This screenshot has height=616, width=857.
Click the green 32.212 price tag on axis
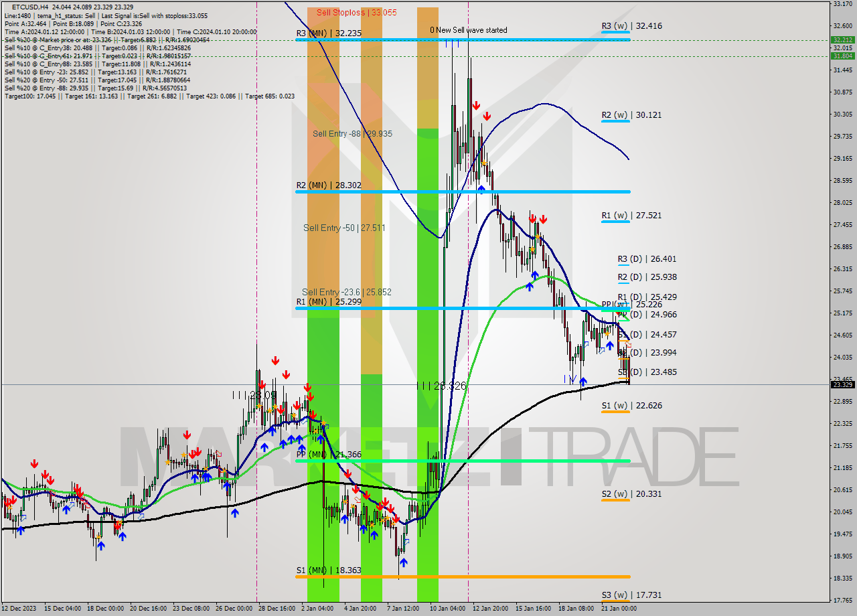[x=842, y=40]
